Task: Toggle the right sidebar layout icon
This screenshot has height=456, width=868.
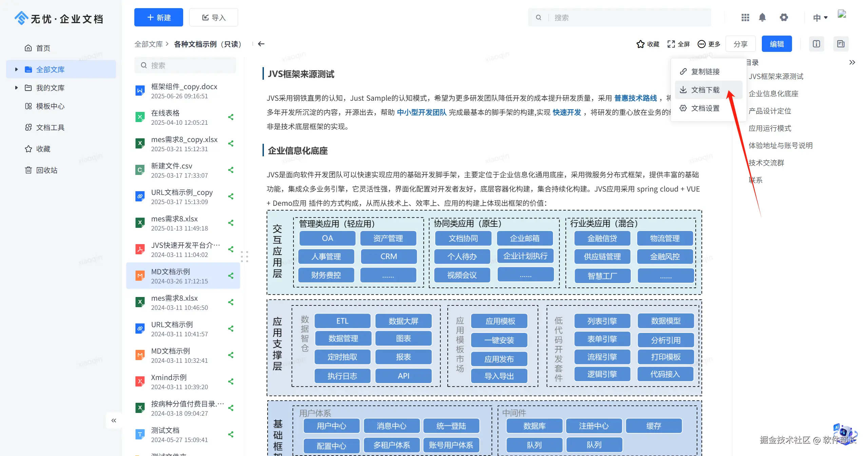Action: click(x=841, y=44)
